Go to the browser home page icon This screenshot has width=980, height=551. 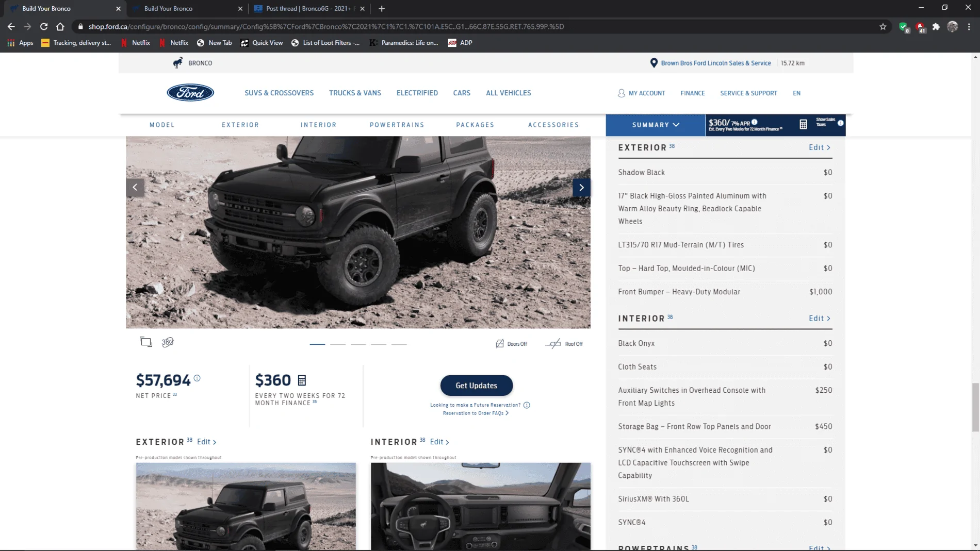(60, 26)
